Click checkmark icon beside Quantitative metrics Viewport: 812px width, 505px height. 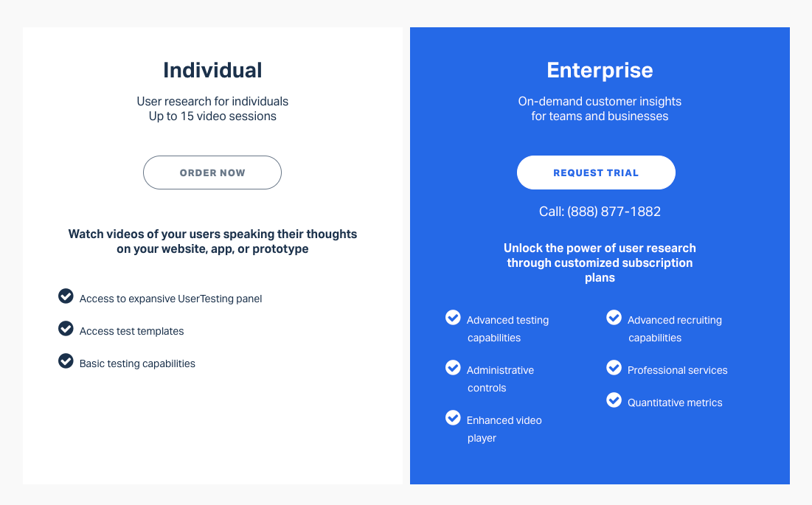pyautogui.click(x=614, y=400)
